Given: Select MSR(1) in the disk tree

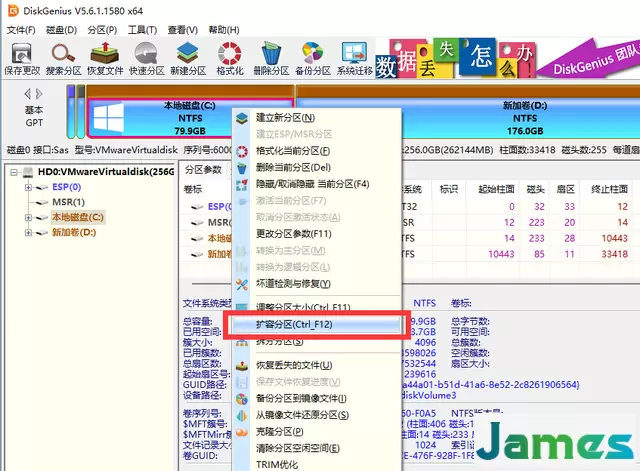Looking at the screenshot, I should [x=68, y=202].
